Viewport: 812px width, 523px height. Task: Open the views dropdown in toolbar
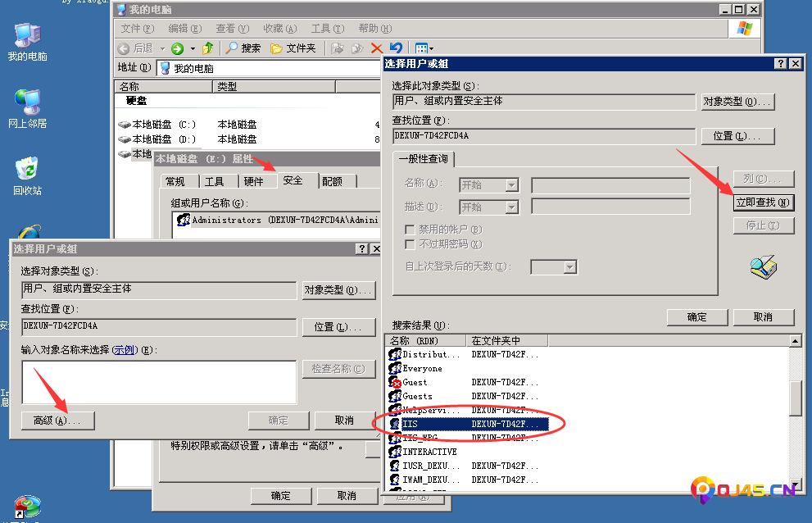pos(424,48)
